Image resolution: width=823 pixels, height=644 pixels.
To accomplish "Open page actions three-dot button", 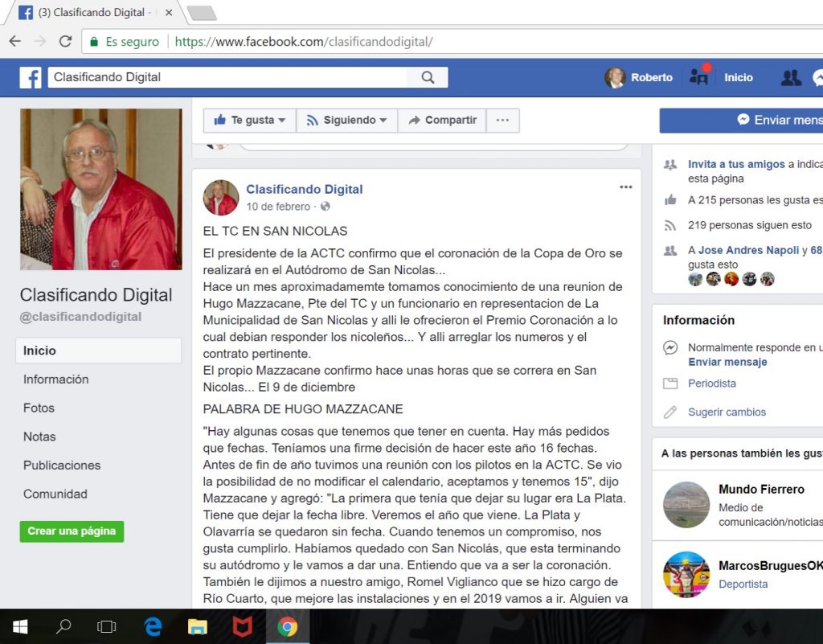I will pyautogui.click(x=502, y=120).
